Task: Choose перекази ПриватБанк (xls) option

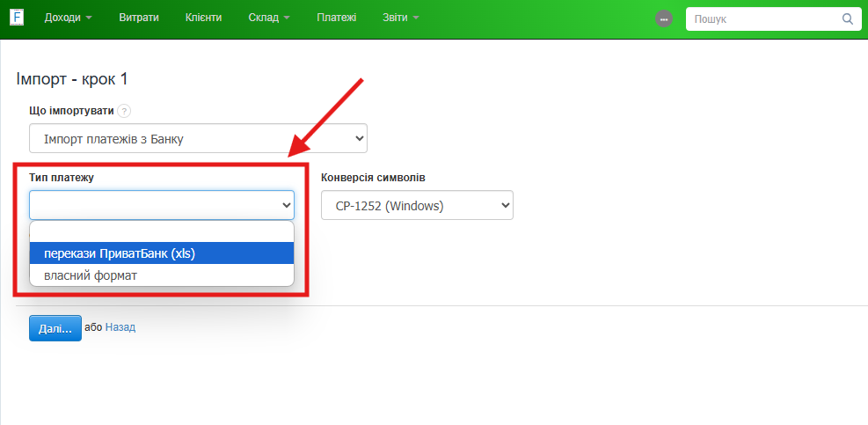Action: click(162, 253)
